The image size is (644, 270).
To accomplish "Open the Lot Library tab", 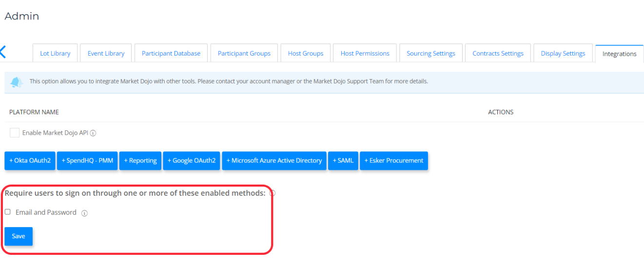I will tap(55, 53).
